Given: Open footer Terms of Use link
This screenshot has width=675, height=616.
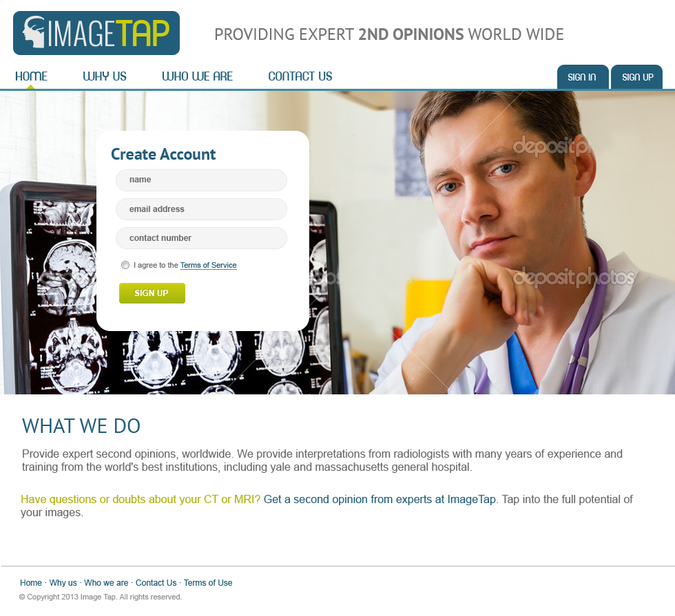Looking at the screenshot, I should 208,582.
